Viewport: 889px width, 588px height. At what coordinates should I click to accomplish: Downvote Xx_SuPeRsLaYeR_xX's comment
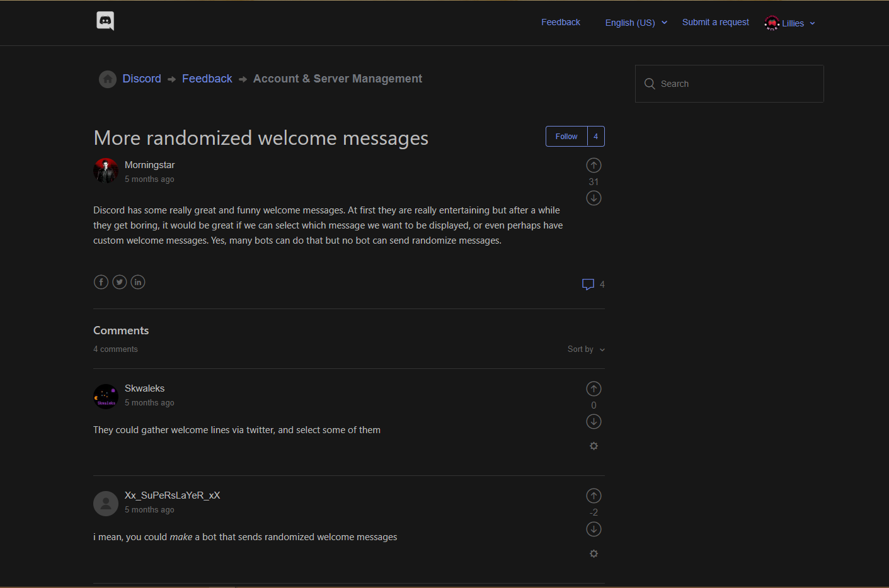[x=593, y=529]
